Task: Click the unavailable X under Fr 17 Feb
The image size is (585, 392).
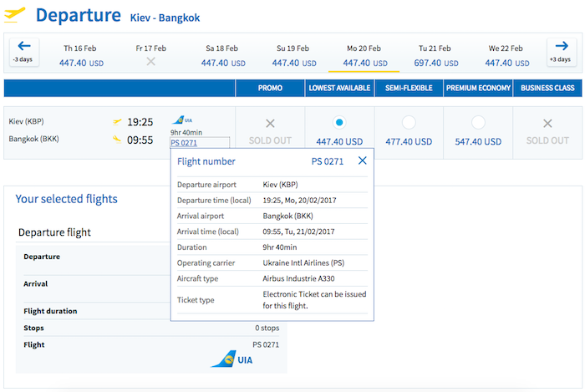Action: point(150,62)
